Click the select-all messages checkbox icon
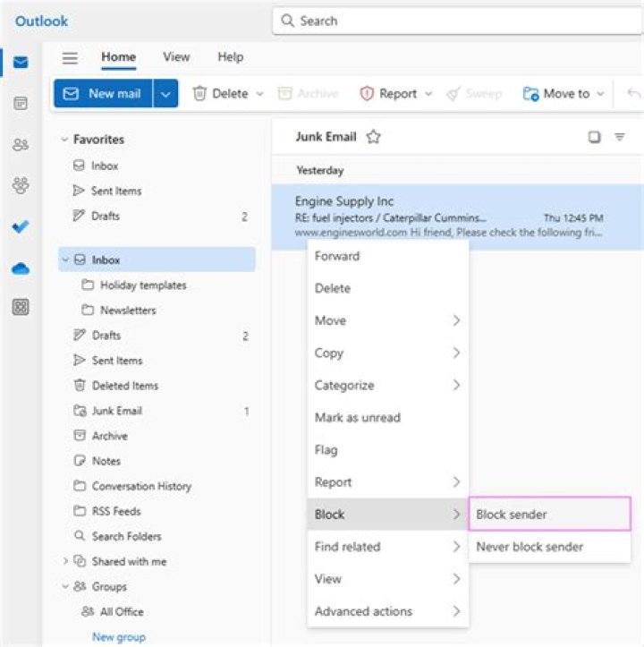 tap(594, 137)
